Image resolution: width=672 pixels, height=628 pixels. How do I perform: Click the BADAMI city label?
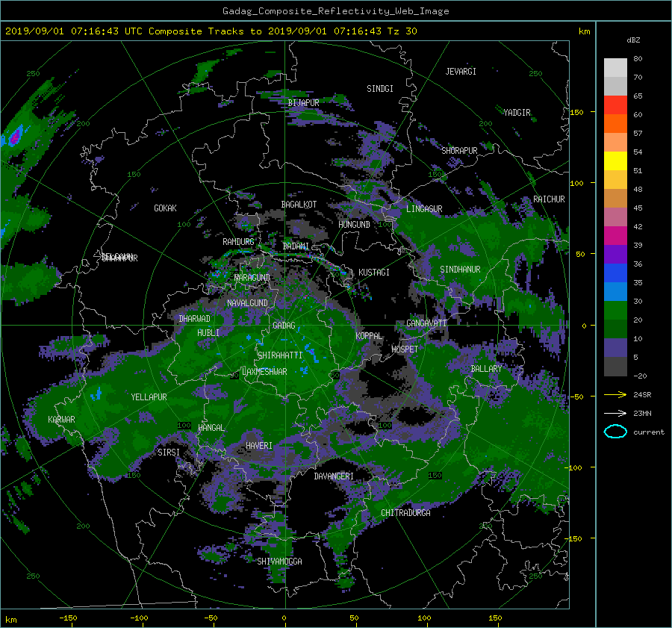tap(296, 246)
